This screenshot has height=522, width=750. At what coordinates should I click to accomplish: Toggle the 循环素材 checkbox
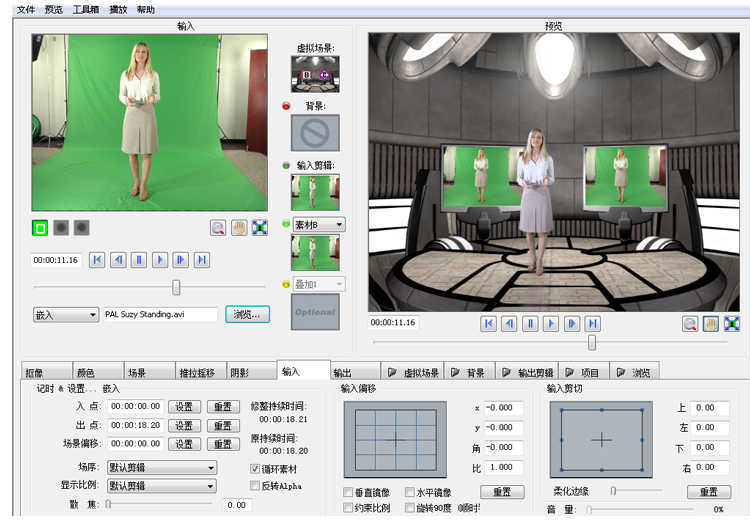(x=255, y=468)
